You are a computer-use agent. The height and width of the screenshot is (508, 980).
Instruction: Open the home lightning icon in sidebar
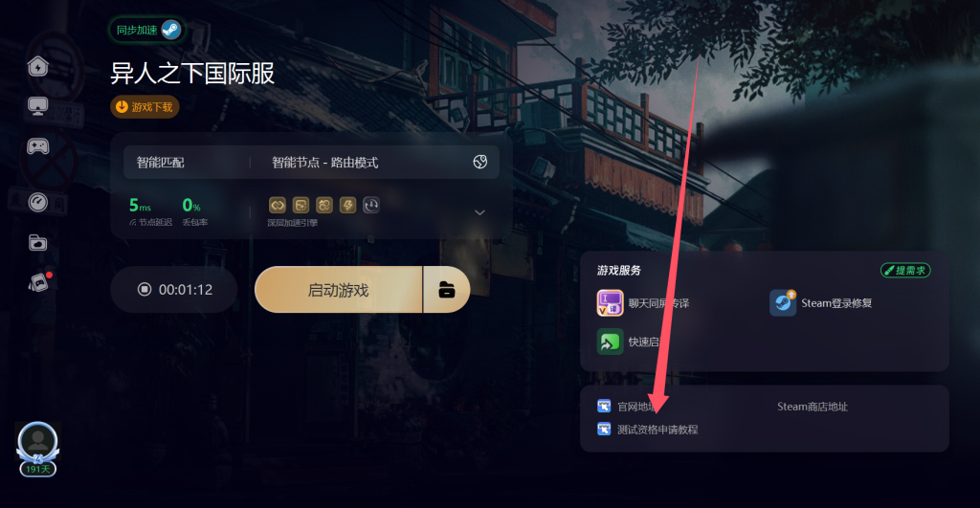[38, 66]
